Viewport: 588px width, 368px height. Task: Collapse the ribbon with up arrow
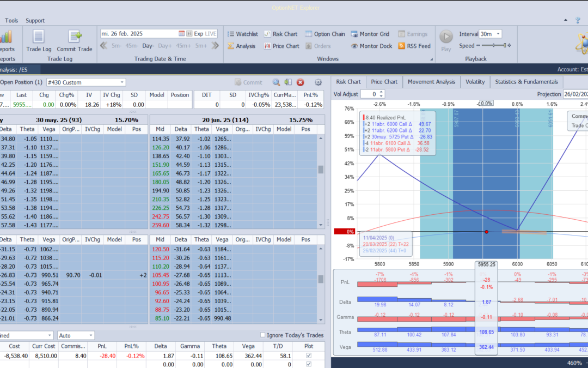pyautogui.click(x=566, y=20)
